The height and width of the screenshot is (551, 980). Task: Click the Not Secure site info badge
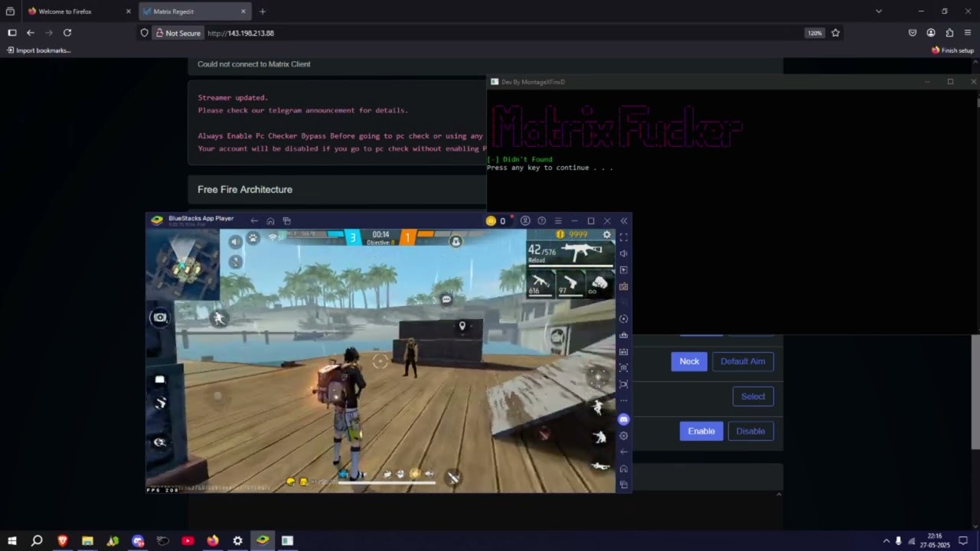click(x=178, y=33)
